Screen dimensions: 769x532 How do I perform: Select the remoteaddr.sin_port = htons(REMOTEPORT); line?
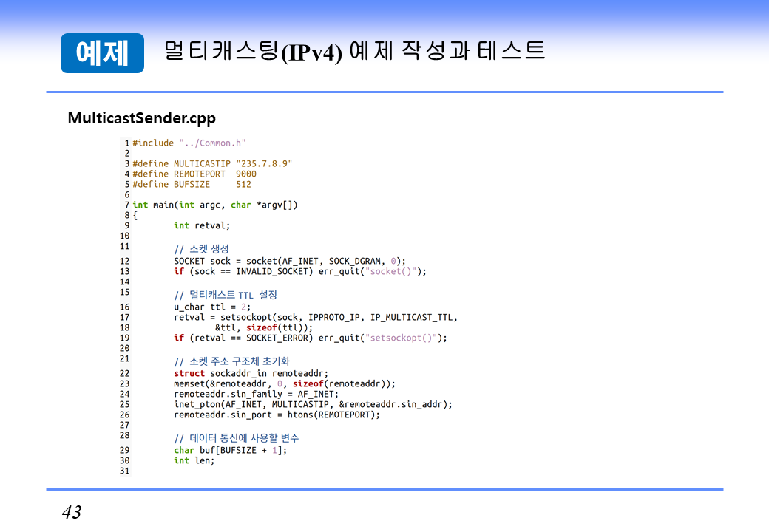point(277,415)
